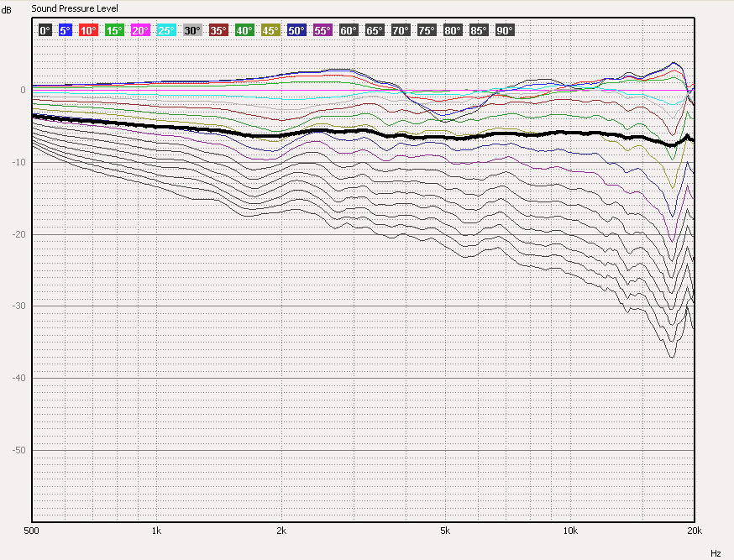The image size is (734, 560).
Task: Toggle the 0° curve legend badge
Action: [x=45, y=31]
